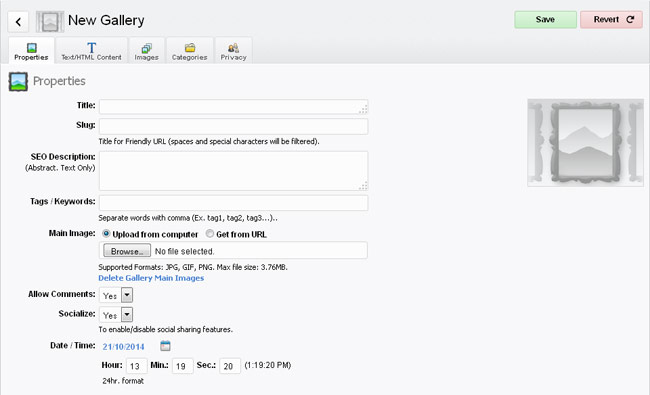650x395 pixels.
Task: Click the 'To enable/disable social sharing features.' text
Action: 165,330
